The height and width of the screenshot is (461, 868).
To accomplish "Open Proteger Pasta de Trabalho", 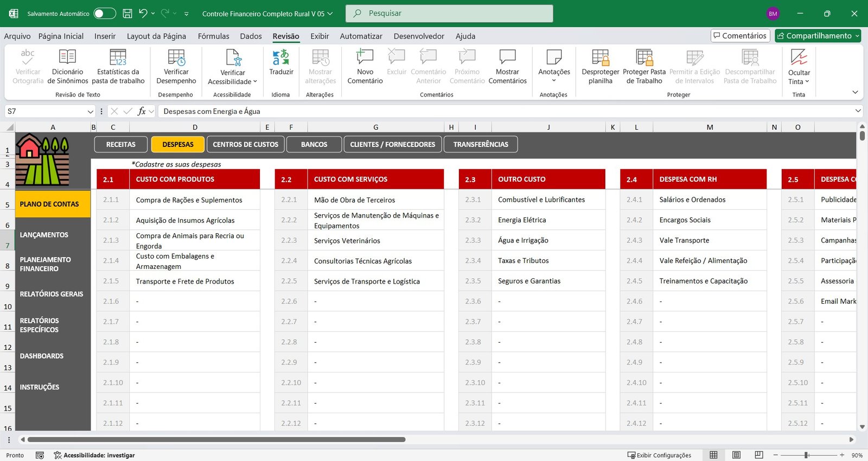I will tap(644, 57).
